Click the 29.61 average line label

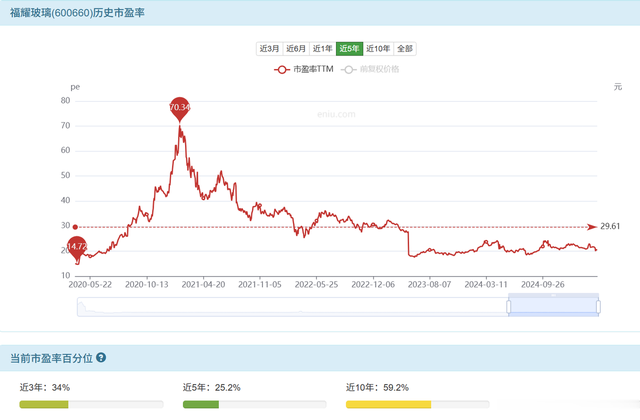(610, 227)
